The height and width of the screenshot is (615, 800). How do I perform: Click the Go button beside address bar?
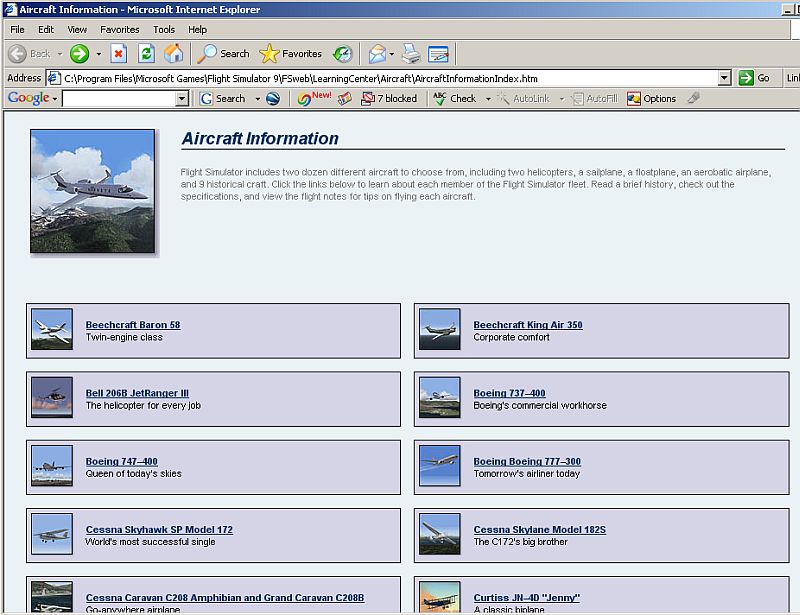754,78
